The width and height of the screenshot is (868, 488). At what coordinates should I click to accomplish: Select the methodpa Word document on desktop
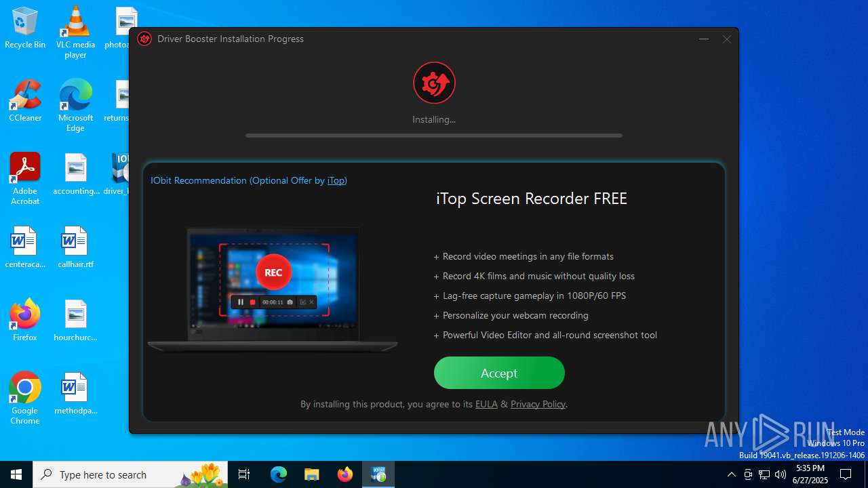[75, 394]
